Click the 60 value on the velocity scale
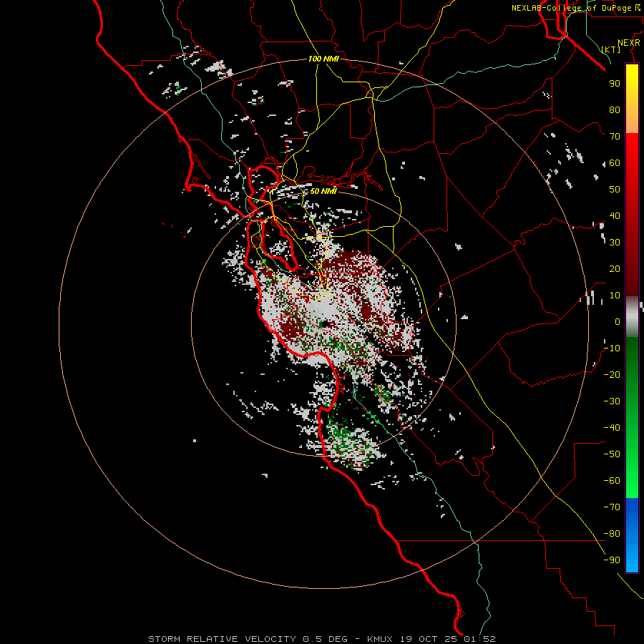 [x=615, y=163]
